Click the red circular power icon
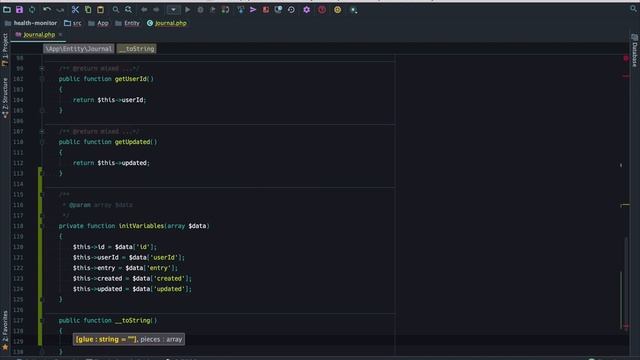Screen dimensions: 640x360 pyautogui.click(x=322, y=9)
